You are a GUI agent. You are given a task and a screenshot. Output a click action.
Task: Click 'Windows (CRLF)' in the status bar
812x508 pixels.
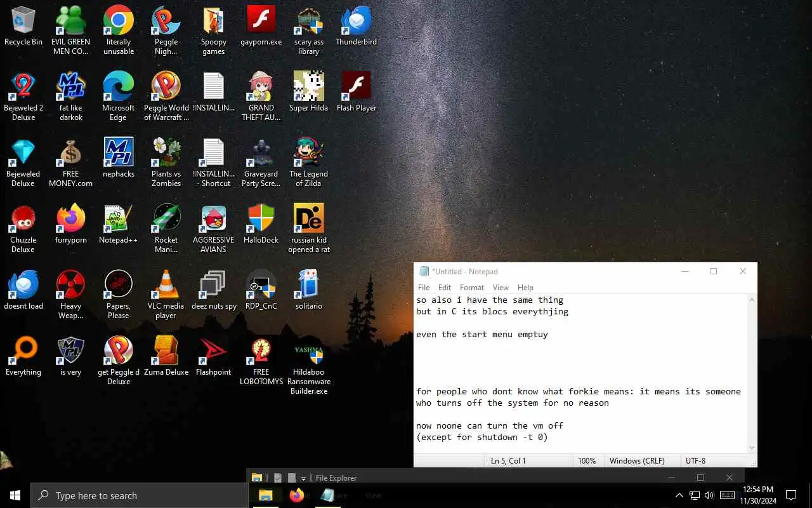(637, 461)
